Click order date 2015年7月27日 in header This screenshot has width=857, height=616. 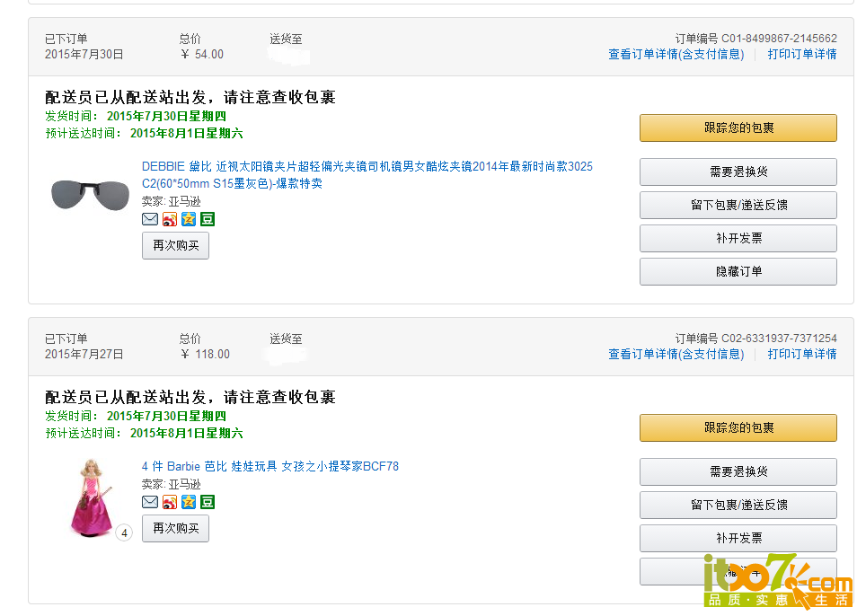(84, 354)
